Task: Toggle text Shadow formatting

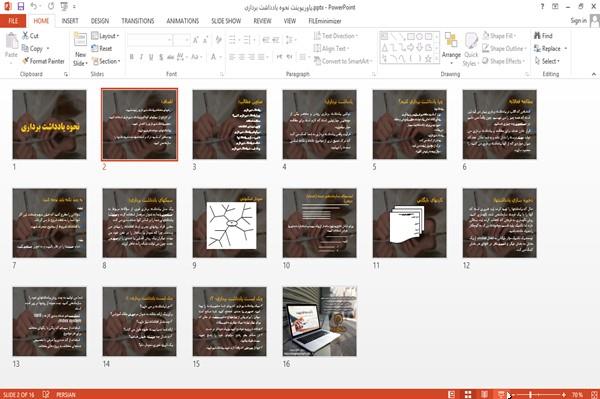Action: (x=161, y=57)
